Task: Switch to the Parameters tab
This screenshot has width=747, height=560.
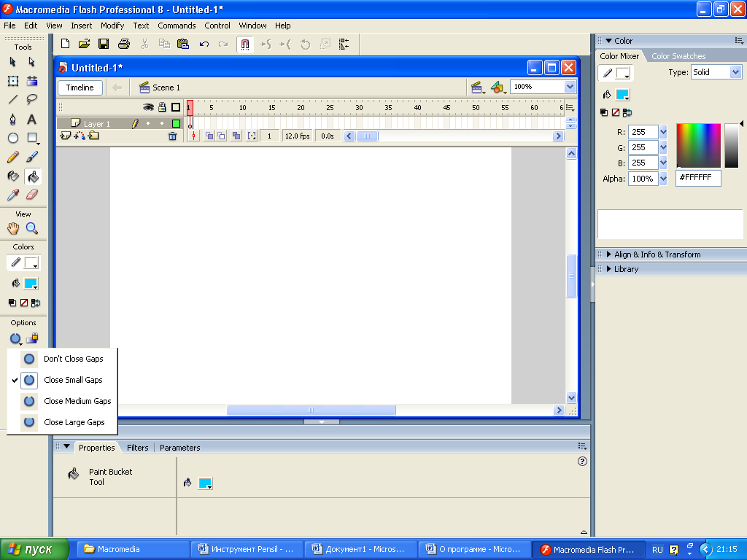Action: pyautogui.click(x=179, y=448)
